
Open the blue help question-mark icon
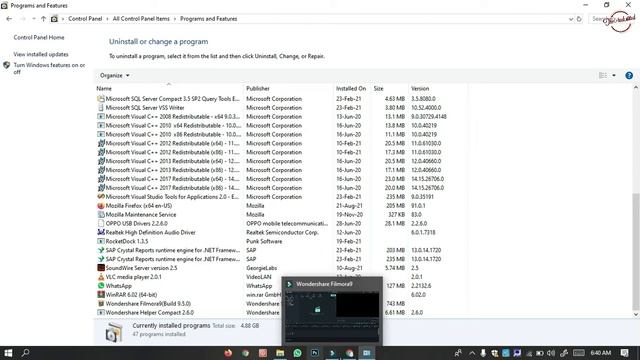(629, 76)
